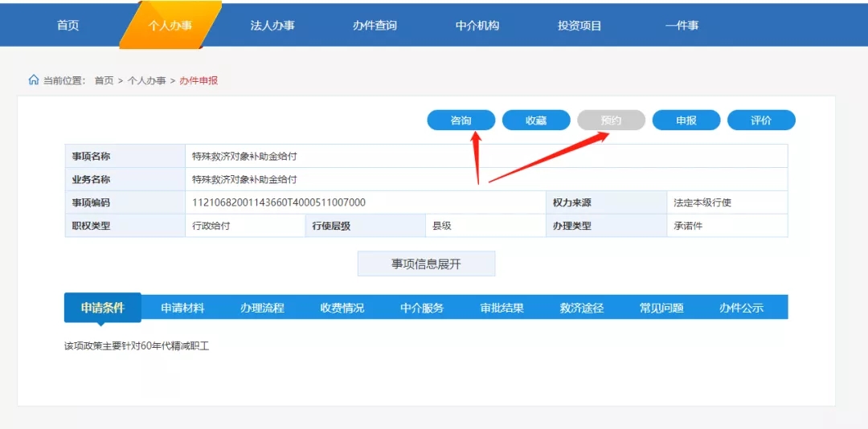Open the 办理流程 tab

click(x=262, y=308)
